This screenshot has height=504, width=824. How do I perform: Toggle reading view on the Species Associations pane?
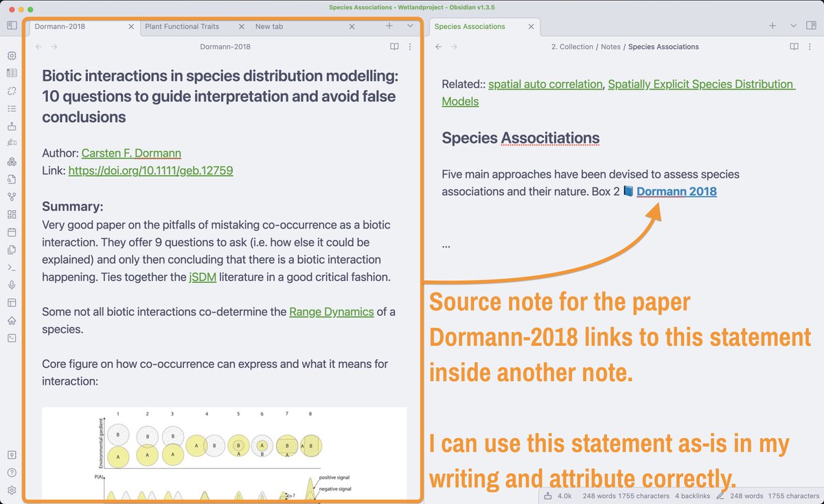[794, 47]
